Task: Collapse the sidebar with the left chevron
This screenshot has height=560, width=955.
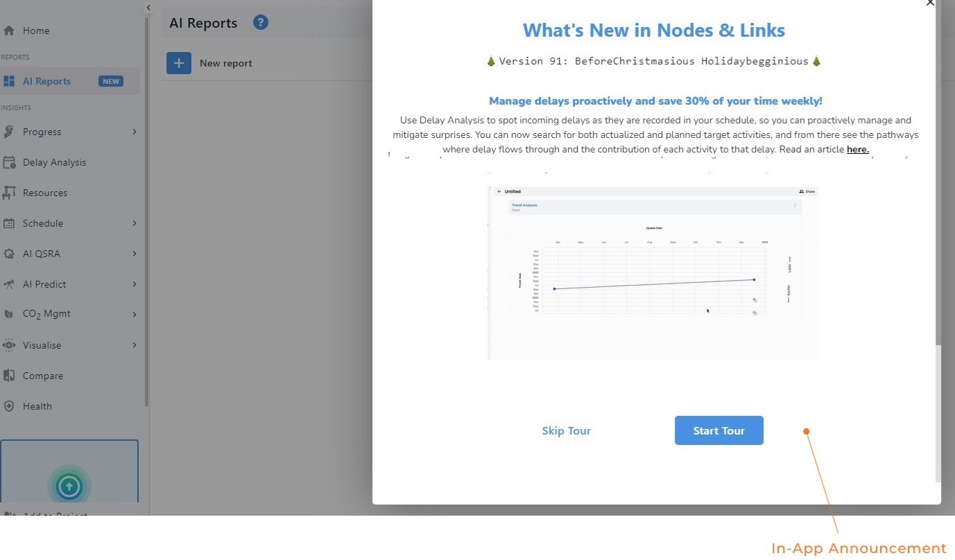Action: tap(148, 7)
